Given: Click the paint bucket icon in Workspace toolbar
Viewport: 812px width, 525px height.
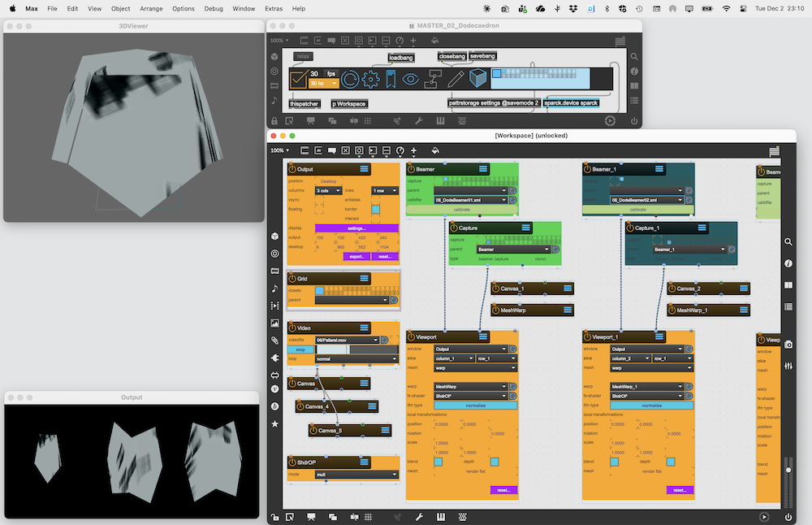Looking at the screenshot, I should (434, 150).
